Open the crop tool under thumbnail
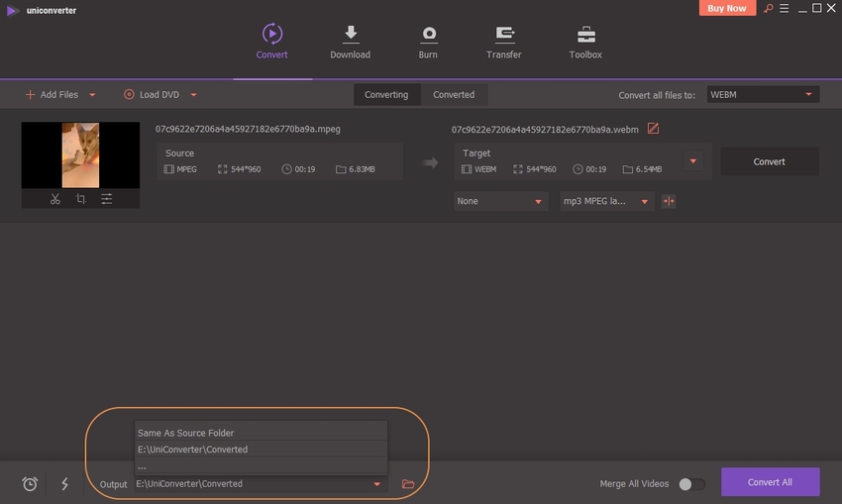The height and width of the screenshot is (504, 842). coord(81,199)
